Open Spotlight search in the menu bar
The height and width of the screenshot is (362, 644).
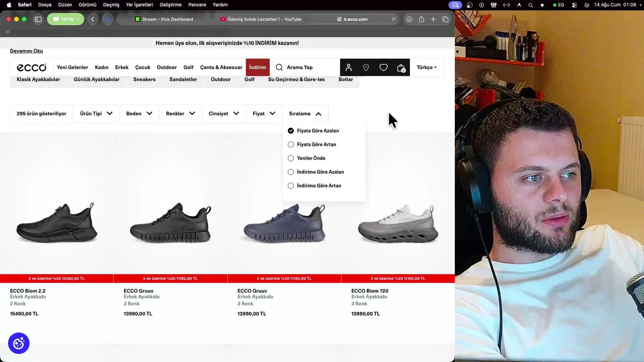(530, 5)
